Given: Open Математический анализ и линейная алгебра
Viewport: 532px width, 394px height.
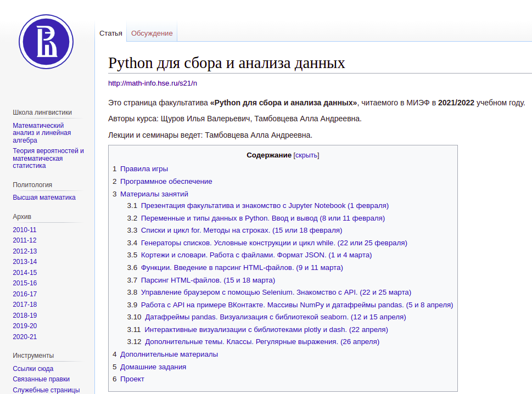Looking at the screenshot, I should pos(42,133).
